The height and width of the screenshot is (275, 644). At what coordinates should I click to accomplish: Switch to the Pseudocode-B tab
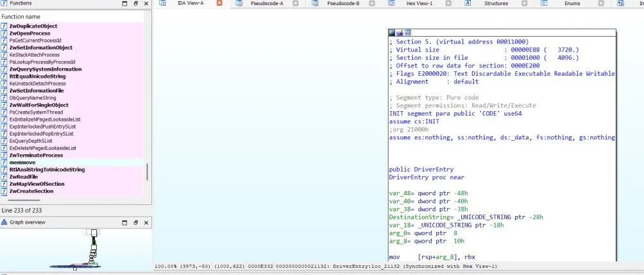(343, 3)
